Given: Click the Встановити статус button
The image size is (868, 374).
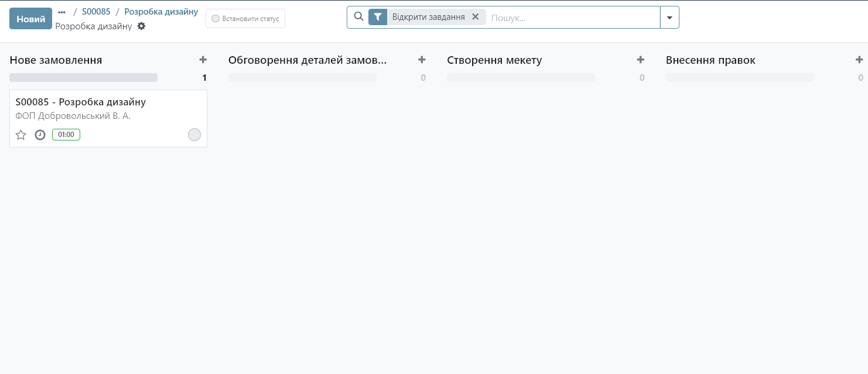Looking at the screenshot, I should pyautogui.click(x=245, y=19).
